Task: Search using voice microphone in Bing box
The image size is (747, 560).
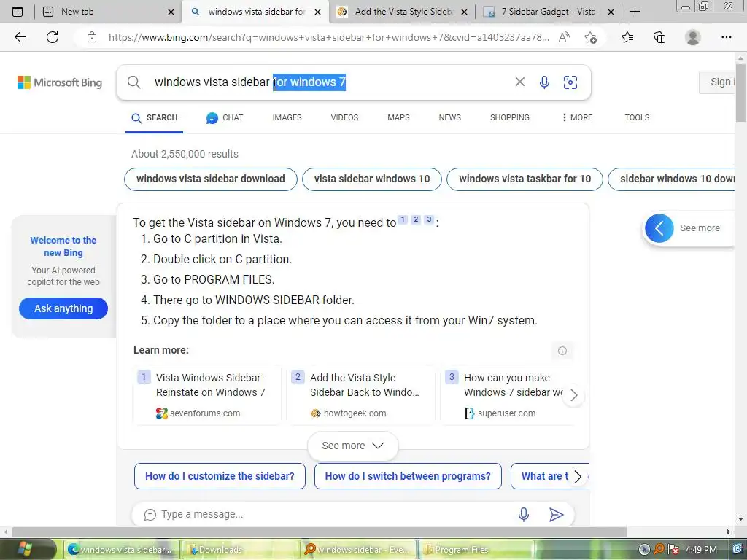Action: click(x=544, y=82)
